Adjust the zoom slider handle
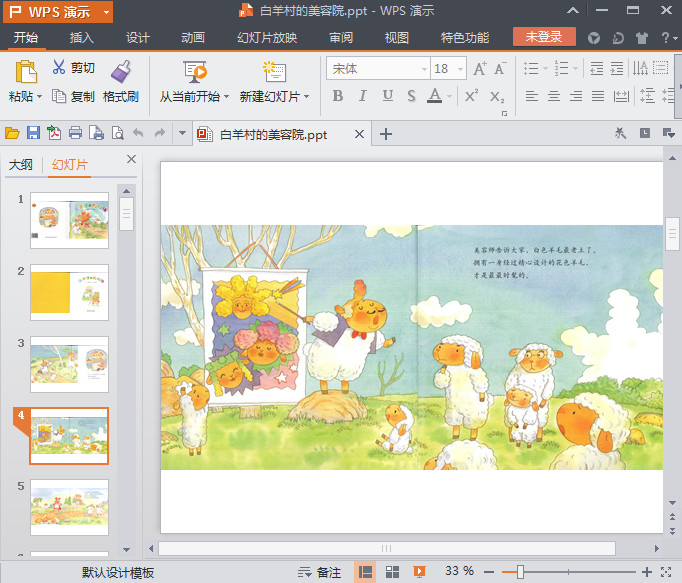 520,572
